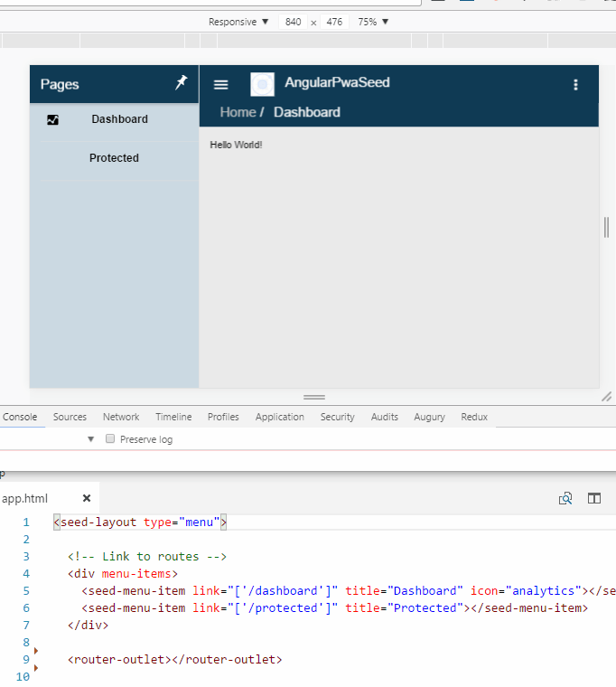The image size is (616, 687).
Task: Open Dashboard in the Pages menu
Action: pos(119,119)
